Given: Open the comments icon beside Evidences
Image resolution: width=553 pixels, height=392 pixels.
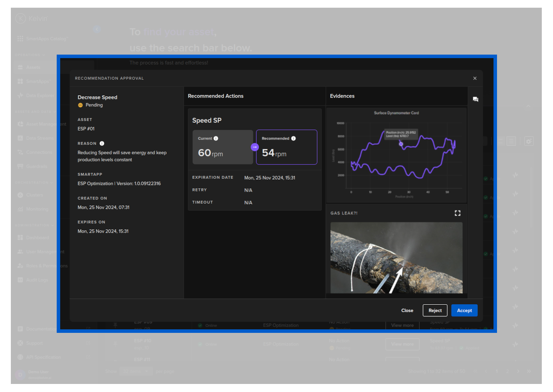Looking at the screenshot, I should click(x=475, y=99).
